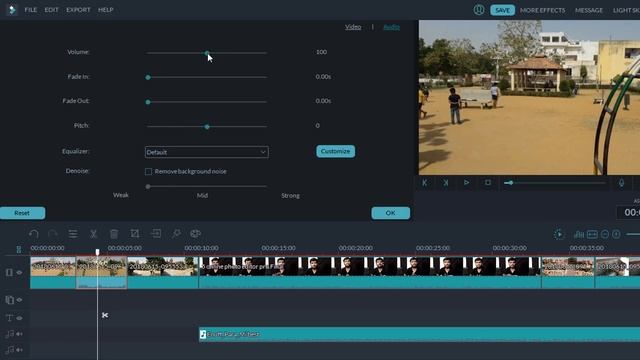Click the text track T icon
This screenshot has height=360, width=640.
9,318
